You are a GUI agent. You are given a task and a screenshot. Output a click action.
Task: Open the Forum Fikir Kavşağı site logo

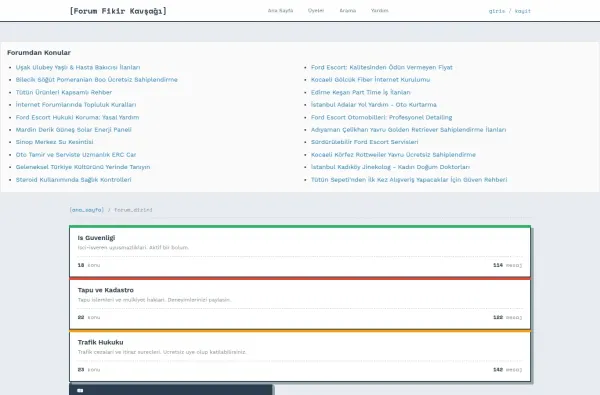pyautogui.click(x=118, y=11)
